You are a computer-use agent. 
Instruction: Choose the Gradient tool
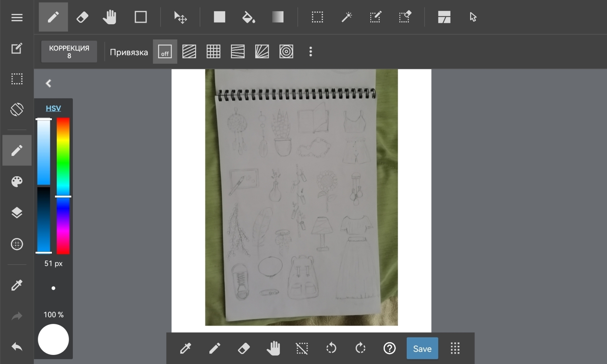tap(278, 17)
